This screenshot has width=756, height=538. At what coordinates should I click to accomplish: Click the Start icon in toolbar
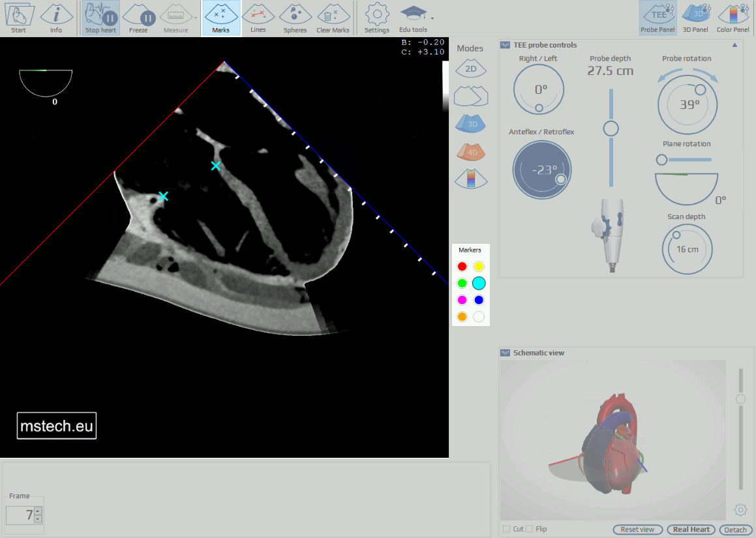19,18
